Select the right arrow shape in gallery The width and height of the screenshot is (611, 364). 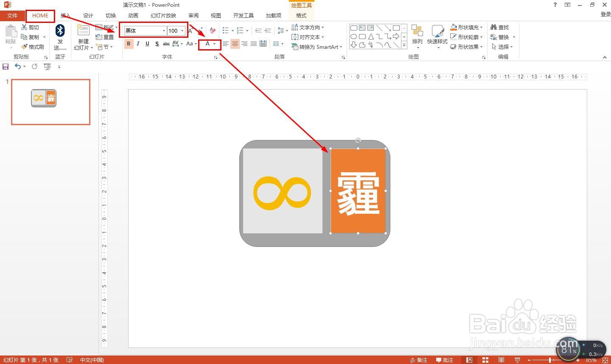click(396, 36)
